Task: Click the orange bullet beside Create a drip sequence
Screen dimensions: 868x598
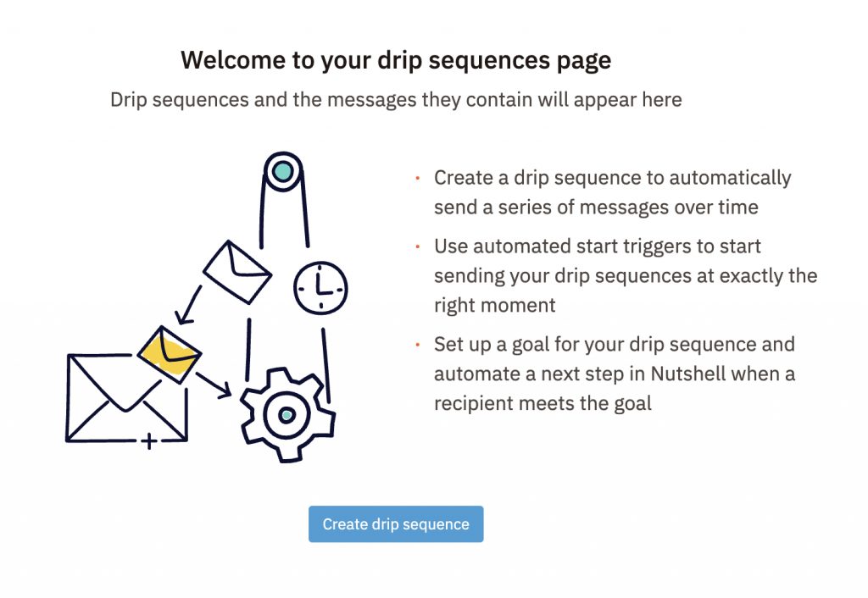Action: [417, 178]
